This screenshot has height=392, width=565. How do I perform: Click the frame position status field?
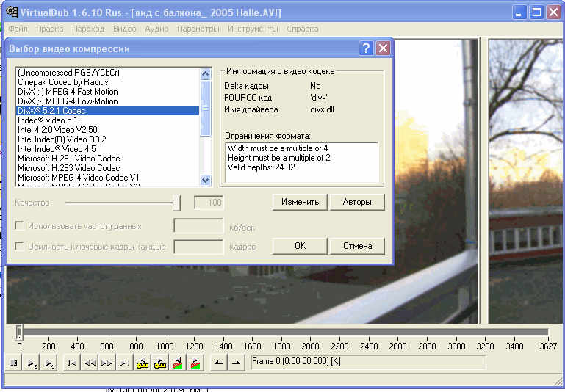367,362
